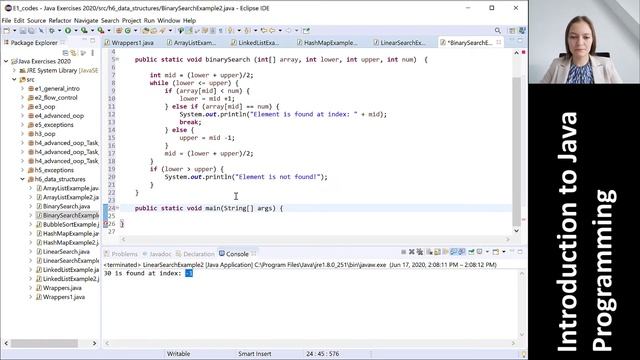Collapse the src folder node

(x=14, y=80)
